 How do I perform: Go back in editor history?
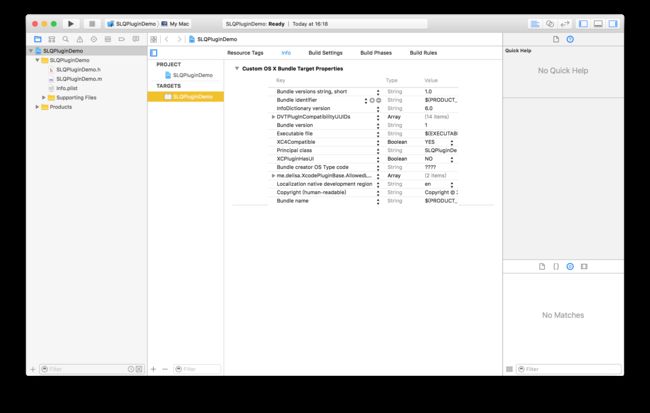click(167, 39)
